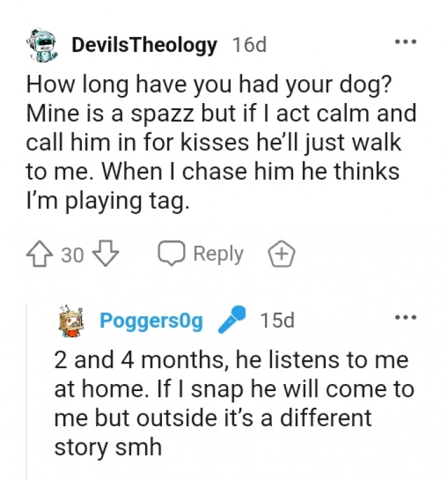
Task: Click the vote count of 30
Action: pos(72,255)
